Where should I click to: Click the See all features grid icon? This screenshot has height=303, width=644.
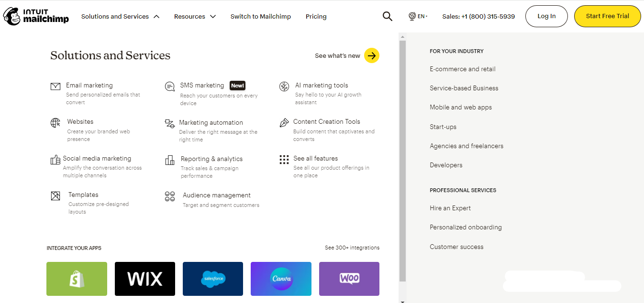pyautogui.click(x=284, y=160)
